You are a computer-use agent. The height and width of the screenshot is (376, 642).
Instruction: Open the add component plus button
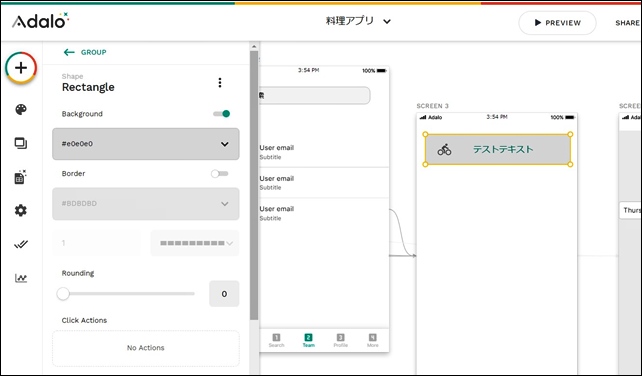coord(21,68)
